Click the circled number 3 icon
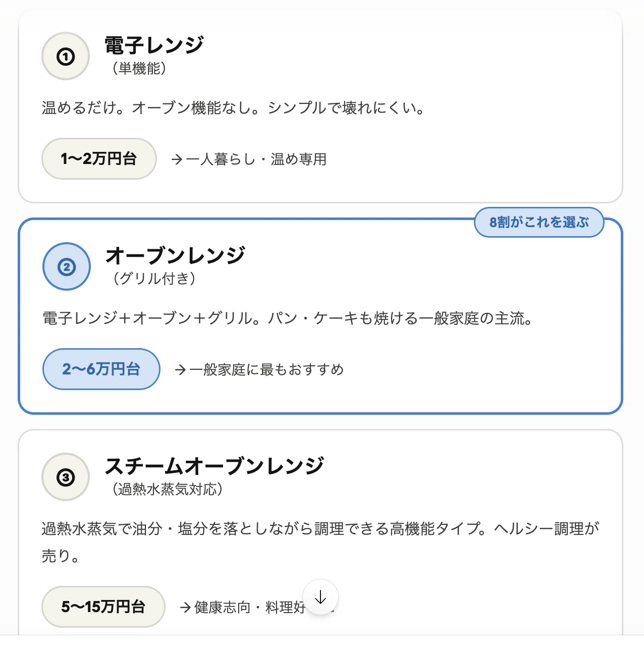 (x=66, y=477)
